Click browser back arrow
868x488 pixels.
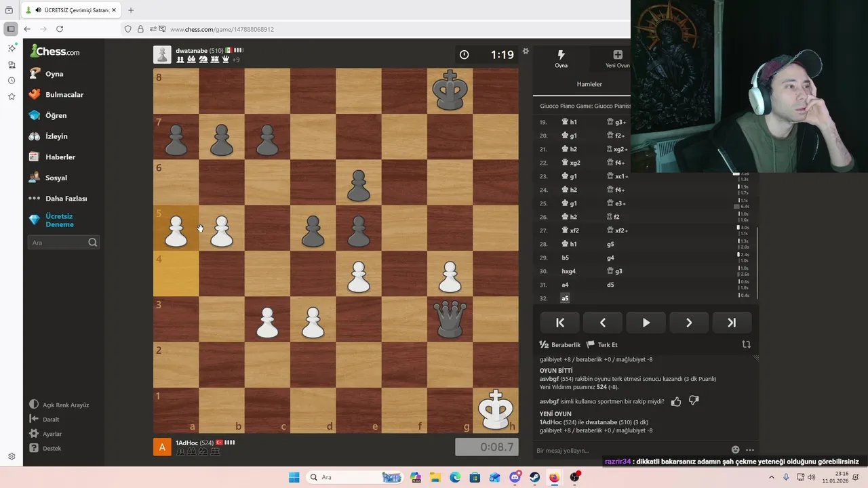point(27,29)
